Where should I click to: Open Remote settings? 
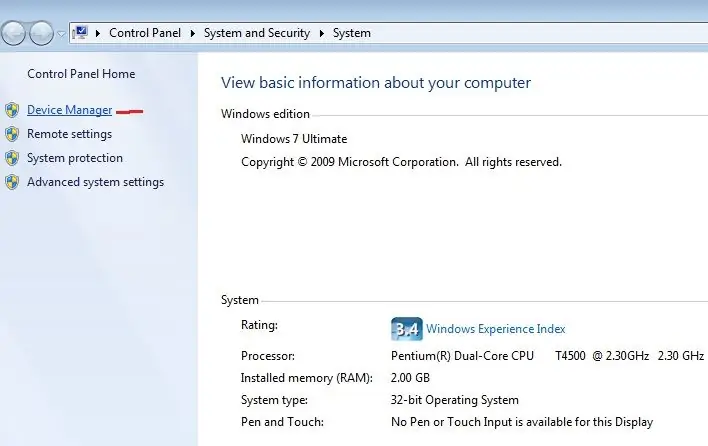tap(70, 134)
